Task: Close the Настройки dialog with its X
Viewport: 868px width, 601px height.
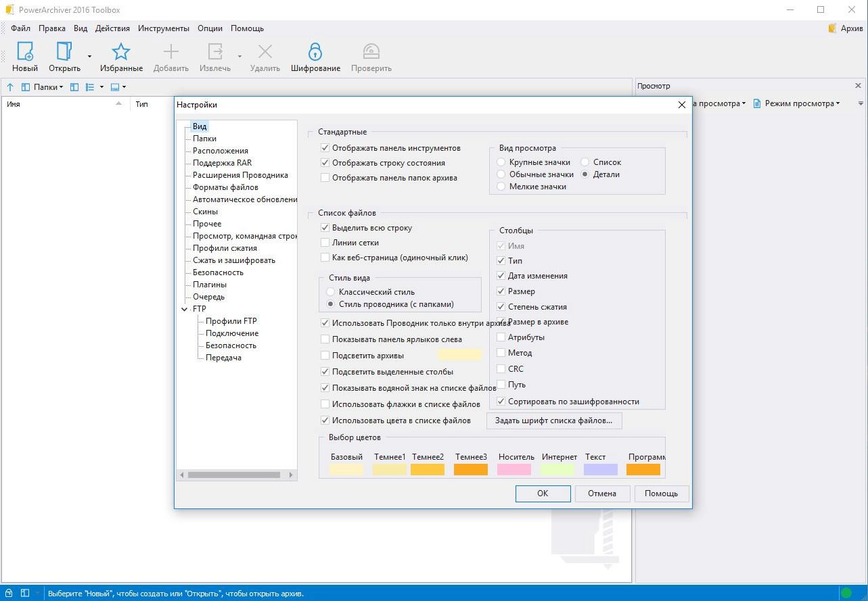Action: click(682, 105)
